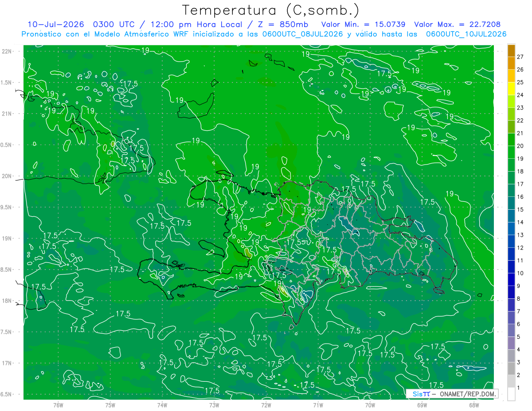Click "0600UTC_10JUL2026" valid-until text
The height and width of the screenshot is (411, 532).
(x=466, y=34)
